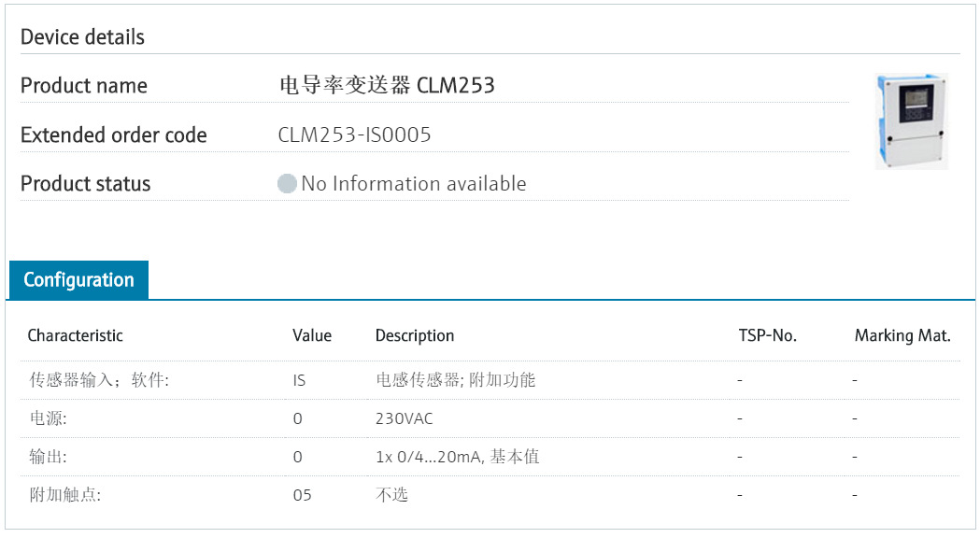Click the Characteristic column header

(75, 335)
